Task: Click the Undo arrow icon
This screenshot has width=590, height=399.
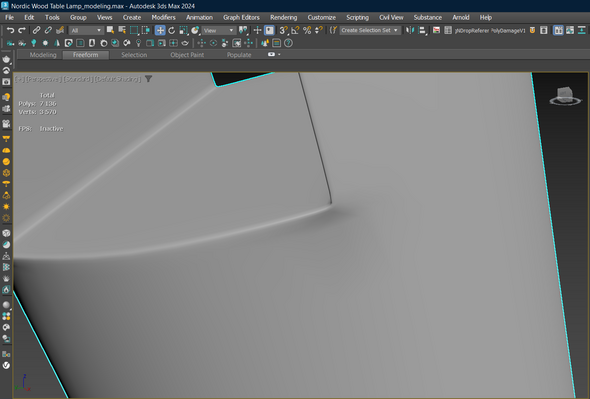Action: coord(10,30)
